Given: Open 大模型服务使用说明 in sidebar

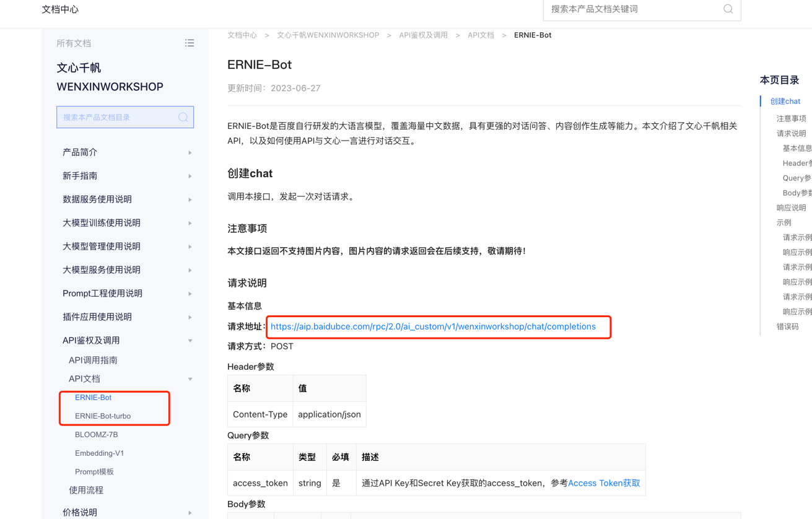Looking at the screenshot, I should tap(102, 270).
